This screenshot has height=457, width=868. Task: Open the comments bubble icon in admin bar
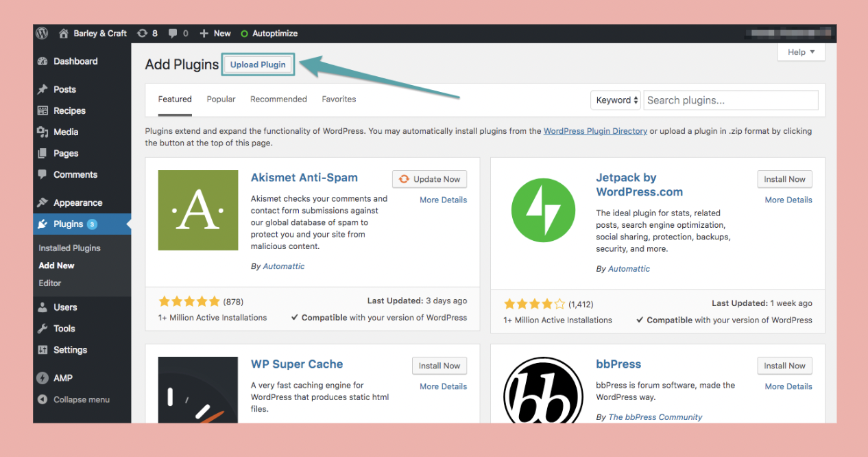click(173, 33)
